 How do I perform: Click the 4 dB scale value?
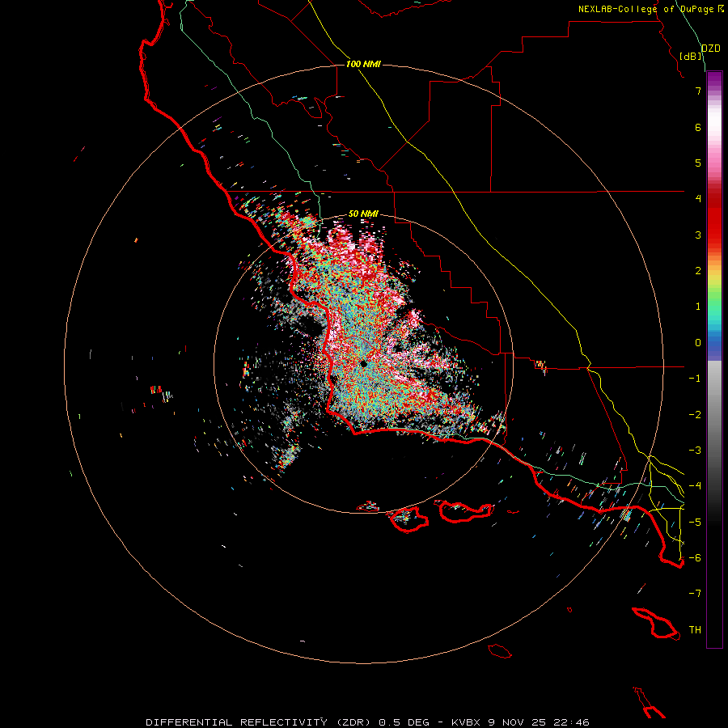pyautogui.click(x=698, y=199)
